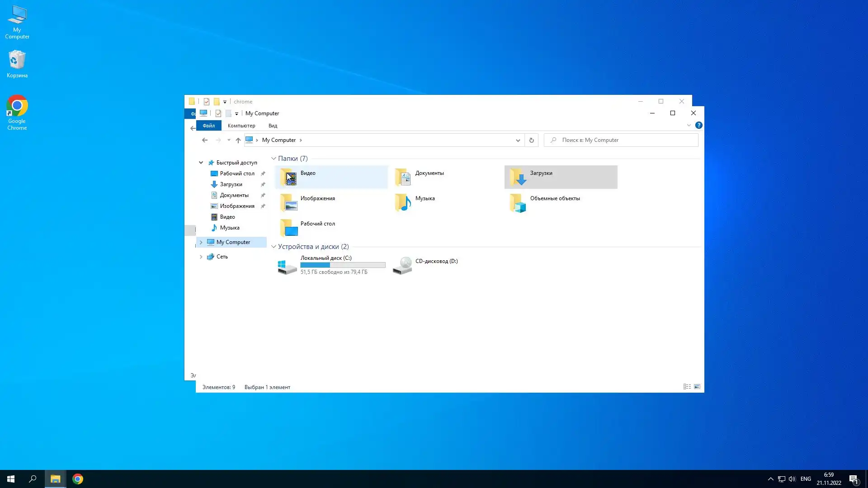
Task: Open Локальный диск (C:) drive
Action: [287, 265]
